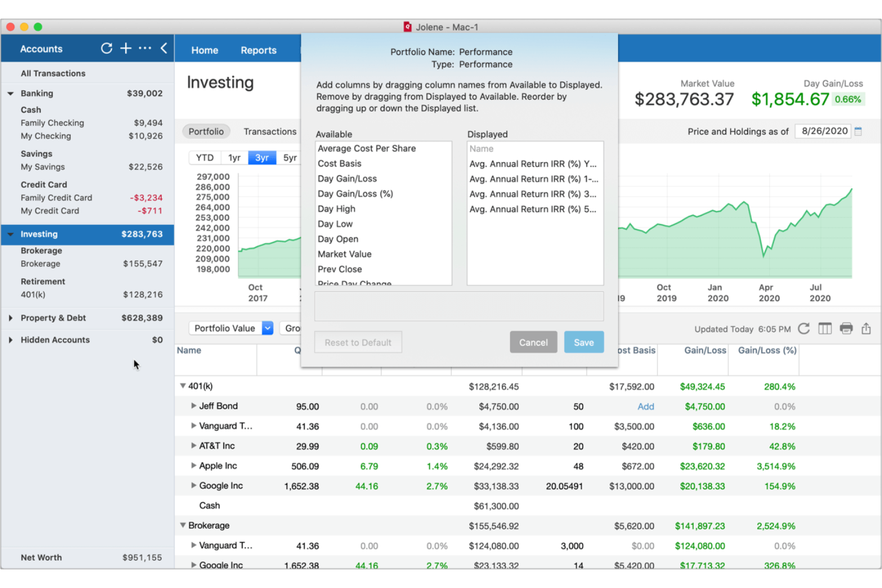Open the accounts more options ellipsis

coord(145,48)
